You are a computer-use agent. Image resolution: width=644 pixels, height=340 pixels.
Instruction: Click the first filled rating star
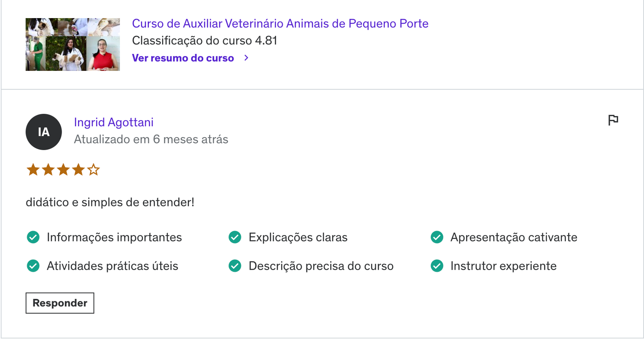(x=33, y=170)
